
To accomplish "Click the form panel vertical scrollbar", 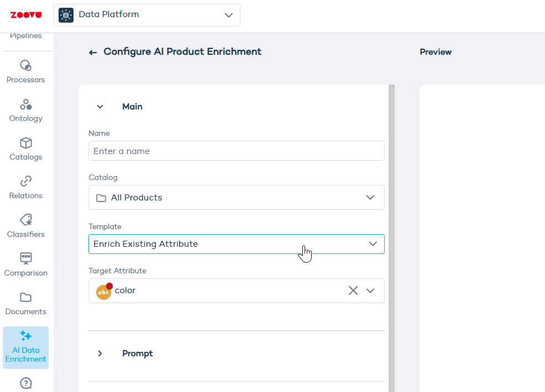I will pos(392,238).
